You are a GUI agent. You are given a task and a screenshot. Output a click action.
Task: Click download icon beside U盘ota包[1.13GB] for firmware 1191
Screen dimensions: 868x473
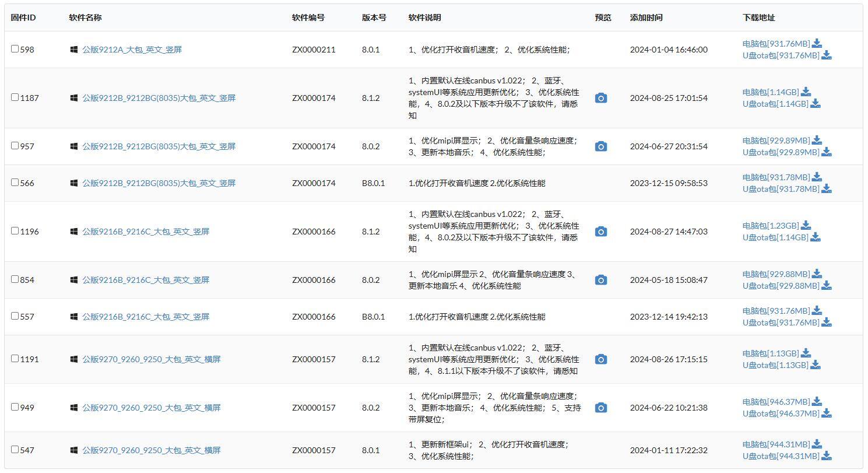pos(815,365)
